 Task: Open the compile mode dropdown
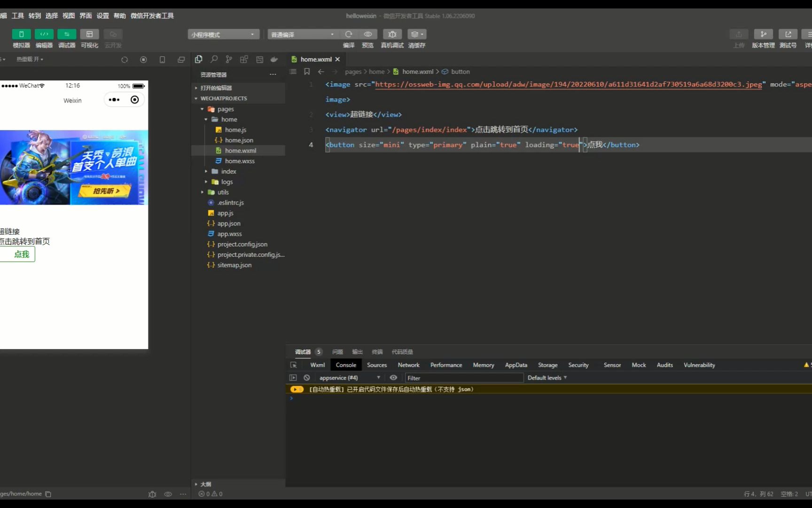tap(303, 34)
